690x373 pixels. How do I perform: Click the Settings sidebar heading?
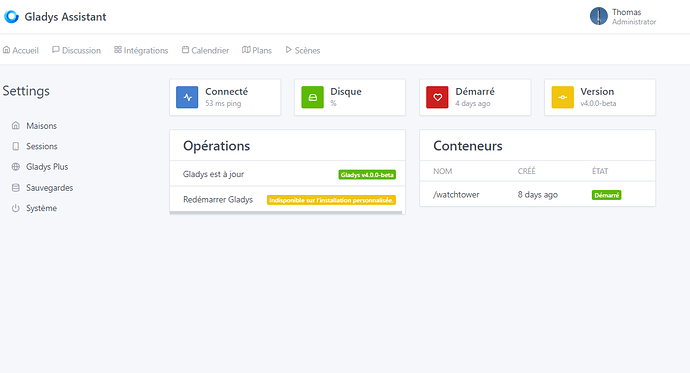tap(26, 91)
